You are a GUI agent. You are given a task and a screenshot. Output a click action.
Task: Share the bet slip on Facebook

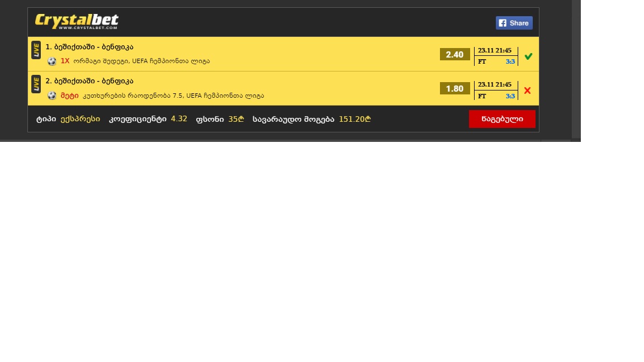(514, 23)
